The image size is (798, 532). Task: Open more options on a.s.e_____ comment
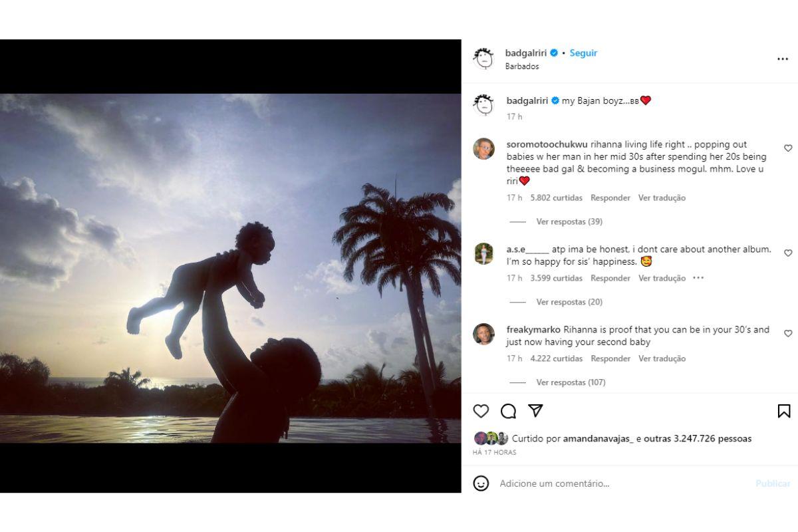698,278
